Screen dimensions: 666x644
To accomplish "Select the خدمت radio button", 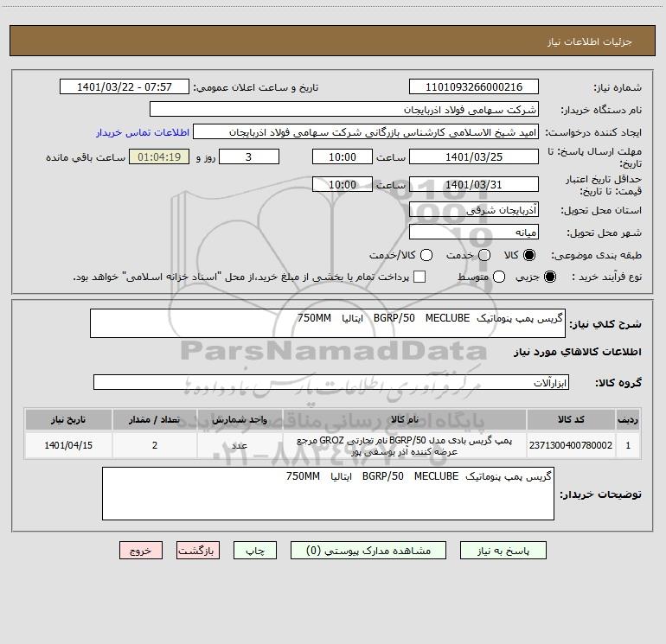I will (x=484, y=255).
